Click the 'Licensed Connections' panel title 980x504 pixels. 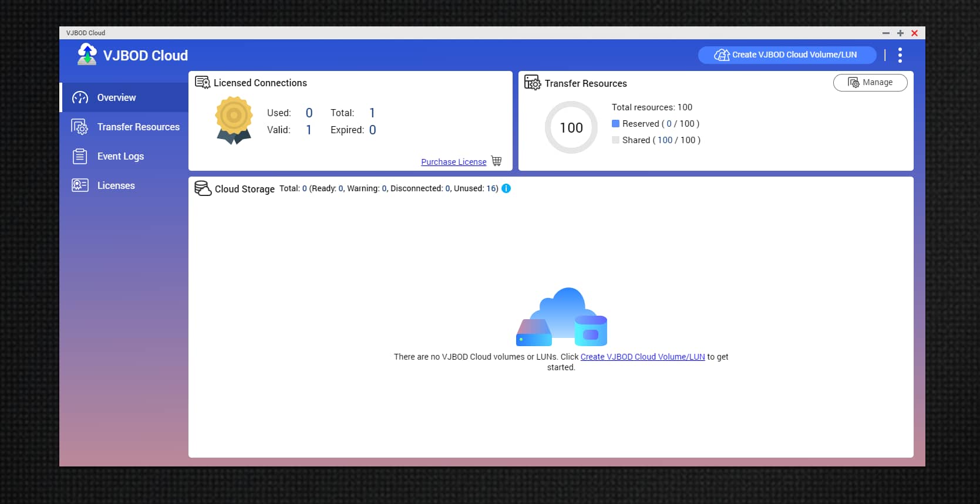pos(260,83)
